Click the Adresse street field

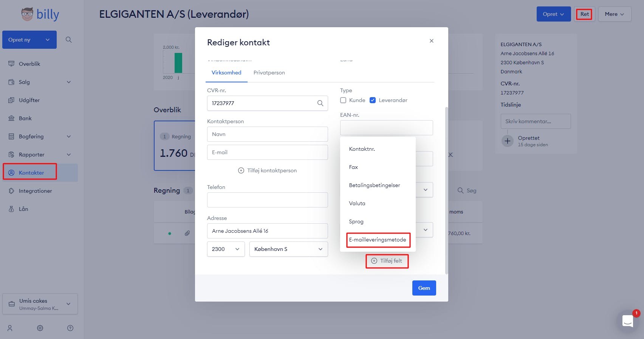click(268, 231)
